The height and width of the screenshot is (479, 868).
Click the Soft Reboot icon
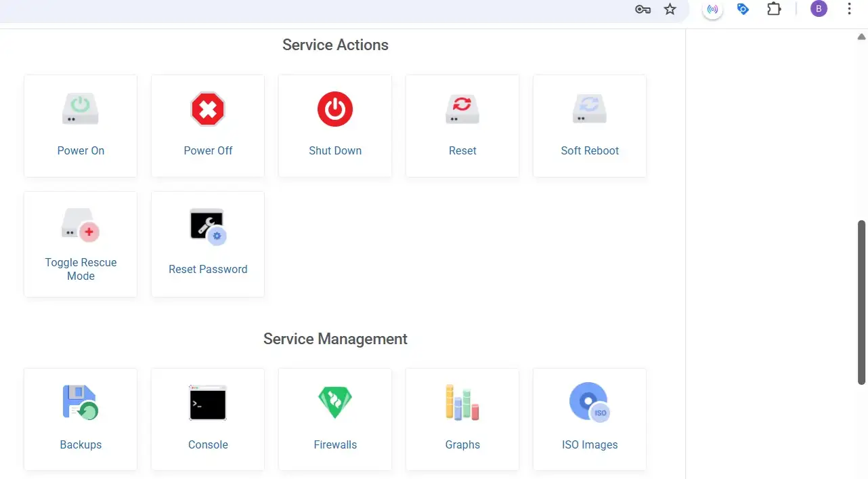[590, 109]
